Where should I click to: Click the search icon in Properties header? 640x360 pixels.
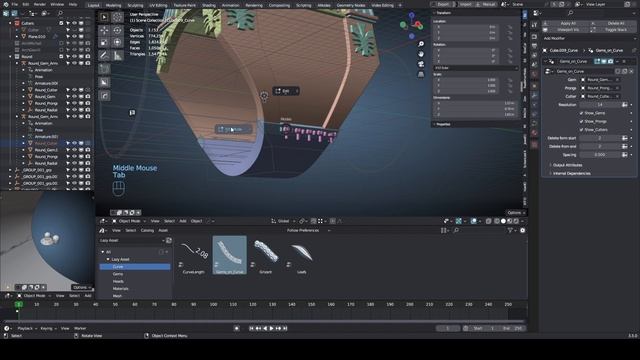(570, 13)
